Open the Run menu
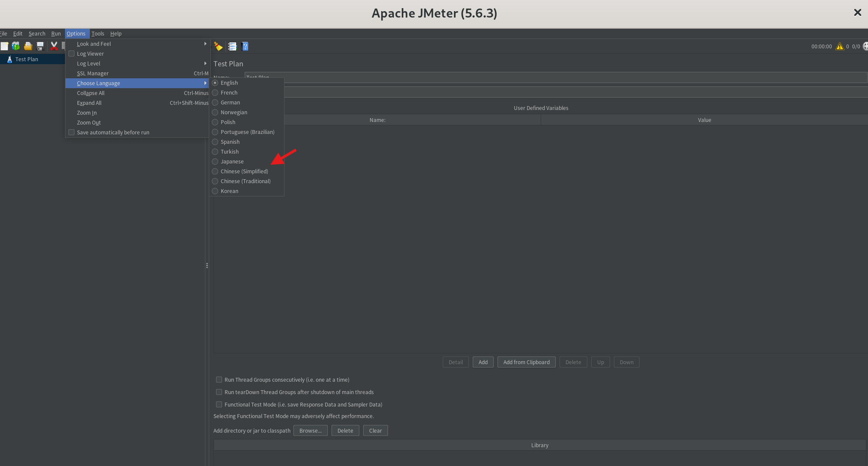Viewport: 868px width, 466px height. (x=56, y=34)
